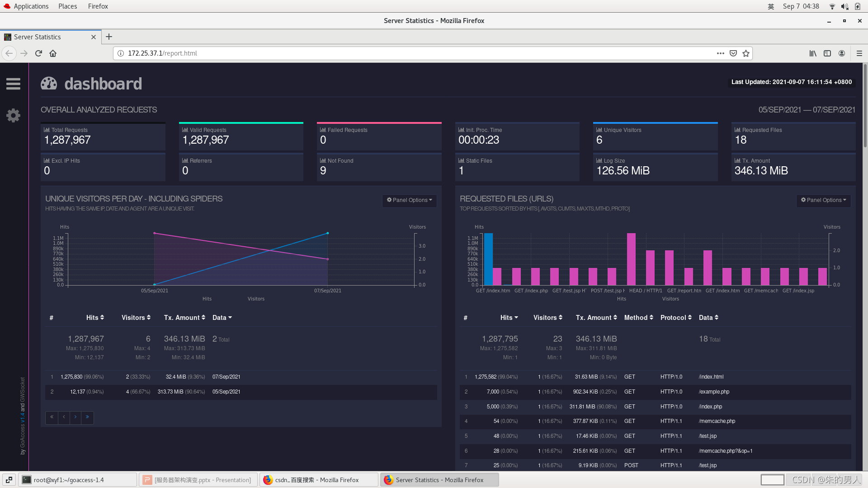The height and width of the screenshot is (488, 868).
Task: Click the input method indicator in top bar
Action: 771,6
